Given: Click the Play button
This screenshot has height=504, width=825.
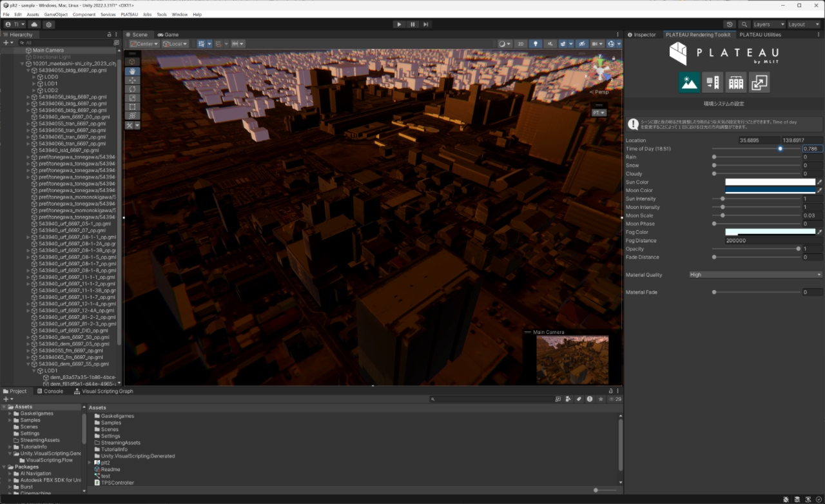Looking at the screenshot, I should (x=399, y=24).
